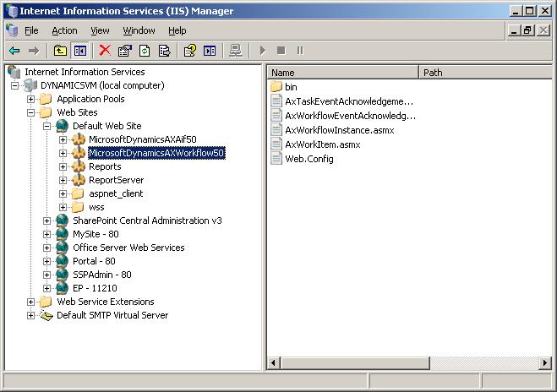
Task: Sort by the Path column header
Action: [486, 73]
